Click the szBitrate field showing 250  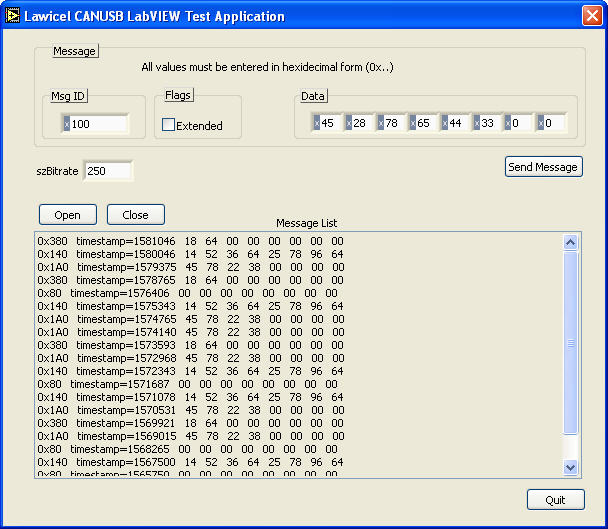pyautogui.click(x=108, y=171)
